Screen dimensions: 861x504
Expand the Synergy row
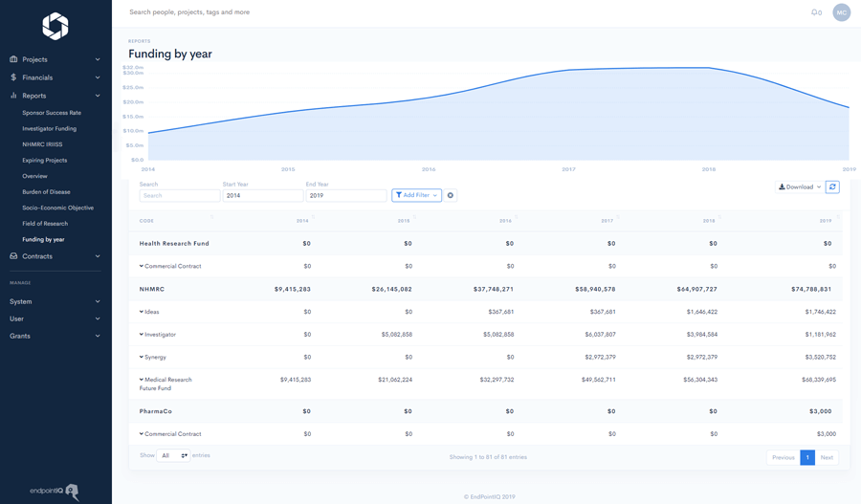[142, 357]
